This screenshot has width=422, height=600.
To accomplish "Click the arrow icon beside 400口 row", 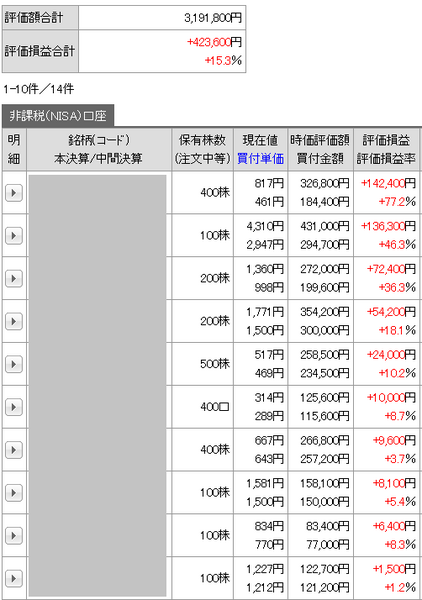I will pos(14,407).
